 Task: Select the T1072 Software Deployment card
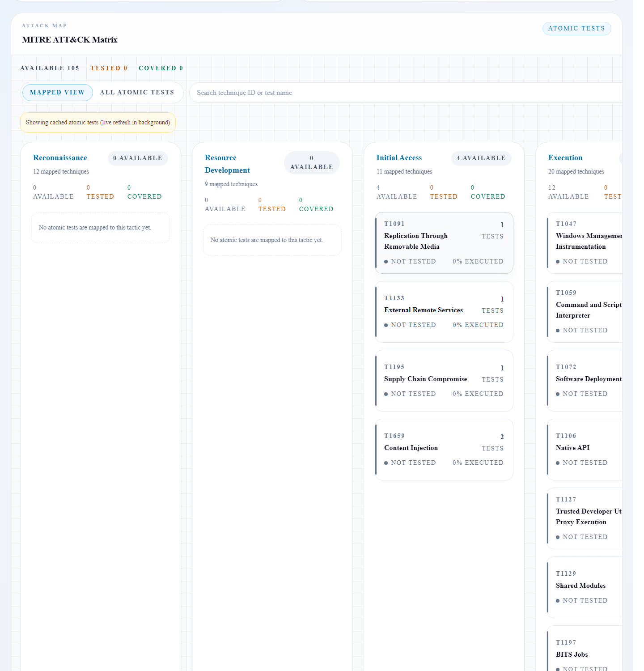[585, 381]
